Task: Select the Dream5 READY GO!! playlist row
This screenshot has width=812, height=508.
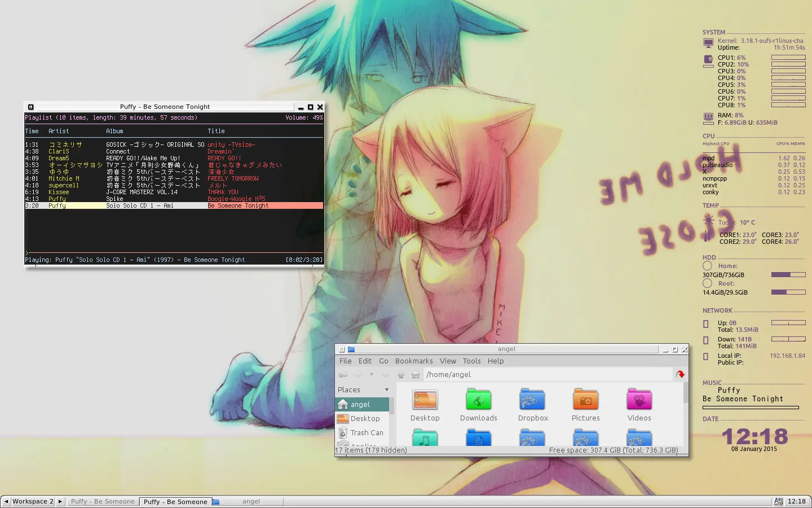Action: (x=174, y=159)
